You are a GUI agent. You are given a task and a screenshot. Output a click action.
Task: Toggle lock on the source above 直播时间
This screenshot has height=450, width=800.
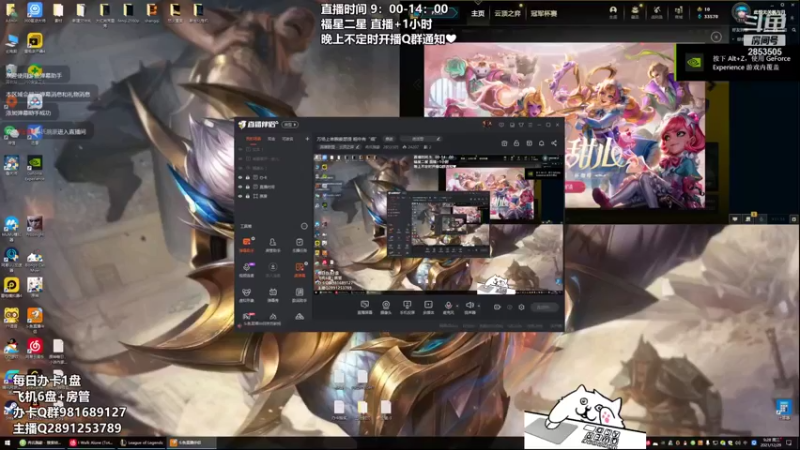[x=248, y=178]
